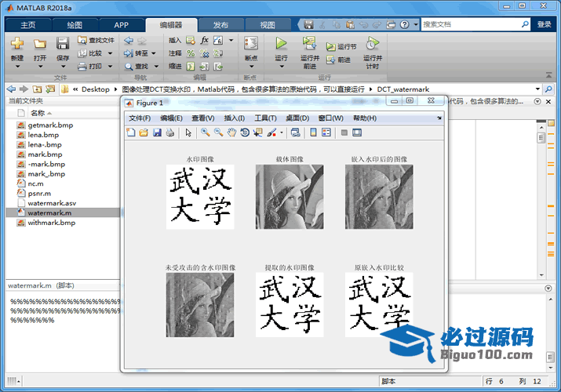Click the editor vertical scrollbar
561x392 pixels.
(541, 200)
